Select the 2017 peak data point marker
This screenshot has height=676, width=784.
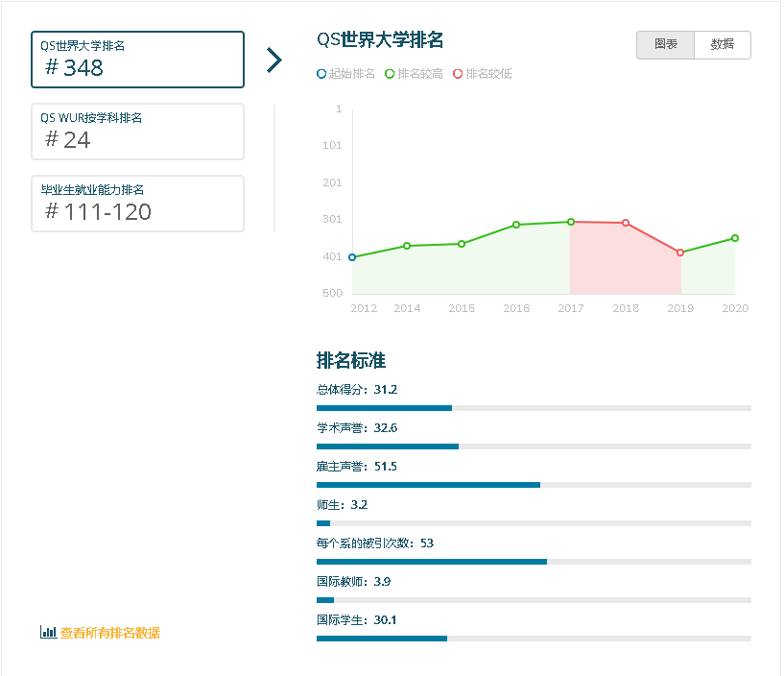pyautogui.click(x=571, y=221)
